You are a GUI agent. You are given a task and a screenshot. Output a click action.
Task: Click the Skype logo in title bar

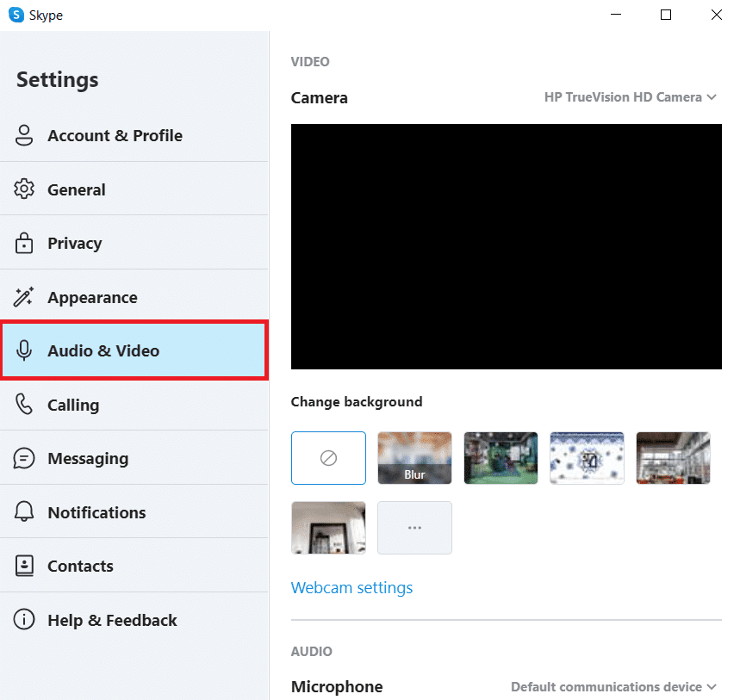(x=16, y=15)
